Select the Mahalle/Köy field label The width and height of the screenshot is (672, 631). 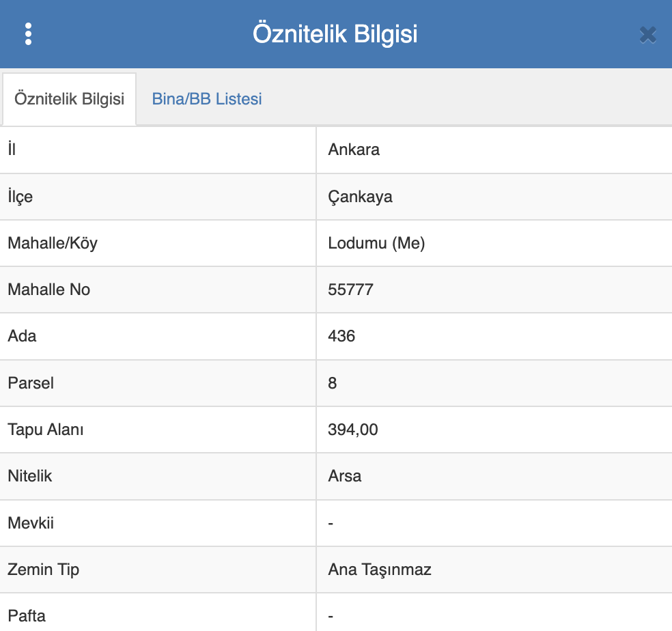(53, 243)
